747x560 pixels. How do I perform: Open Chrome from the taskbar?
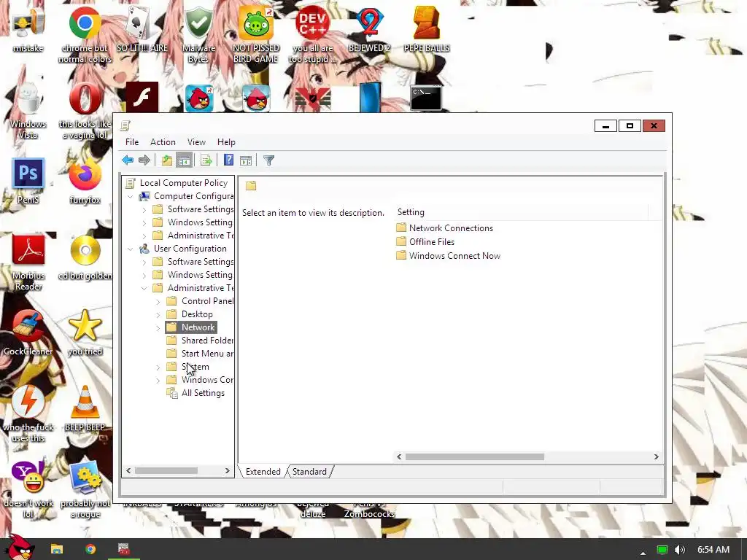pyautogui.click(x=90, y=549)
